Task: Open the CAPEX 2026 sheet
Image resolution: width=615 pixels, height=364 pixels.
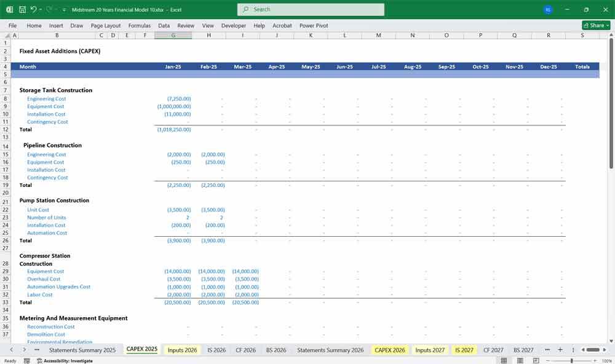Action: pos(389,350)
